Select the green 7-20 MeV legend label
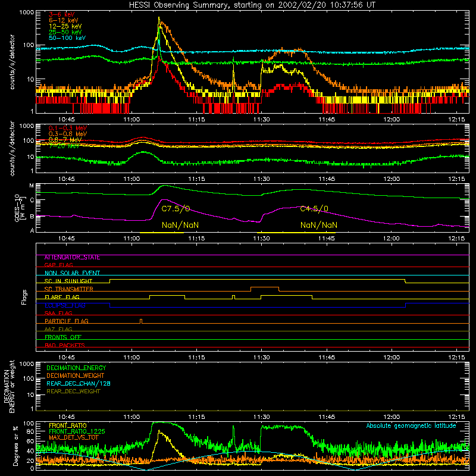Image resolution: width=476 pixels, height=476 pixels. click(64, 146)
